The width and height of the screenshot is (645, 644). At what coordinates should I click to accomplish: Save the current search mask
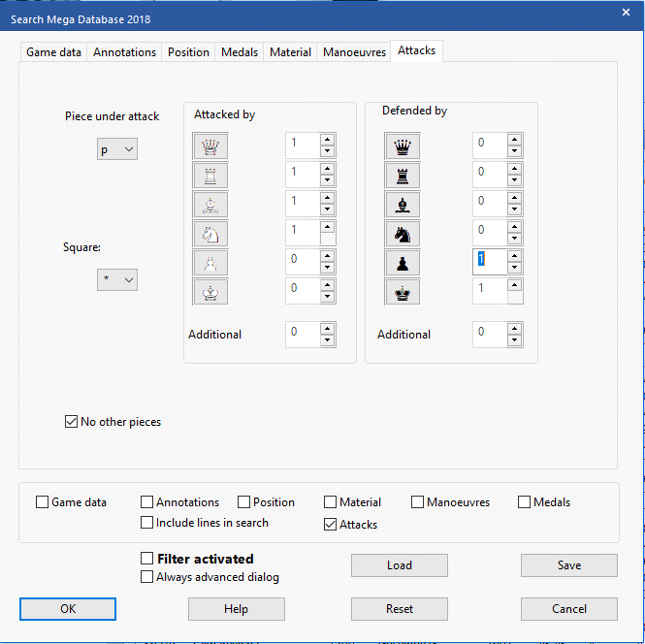coord(569,565)
